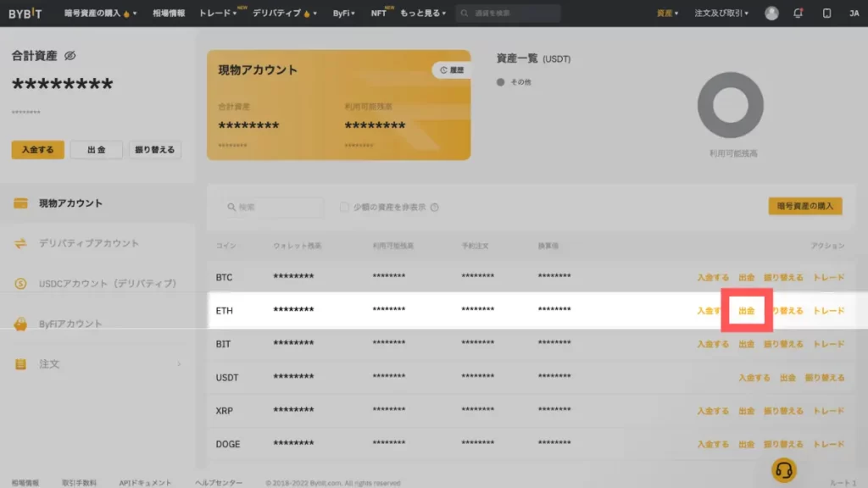The image size is (868, 488).
Task: Expand the トレード dropdown menu
Action: tap(218, 14)
